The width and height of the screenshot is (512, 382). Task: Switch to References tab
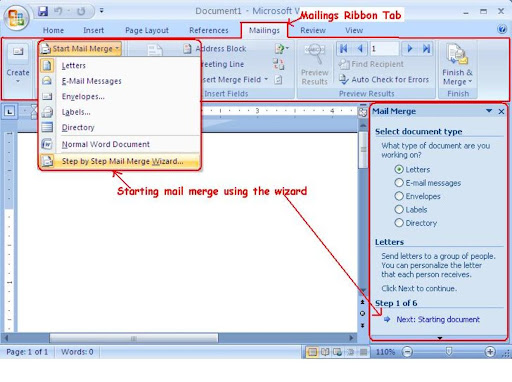click(209, 30)
